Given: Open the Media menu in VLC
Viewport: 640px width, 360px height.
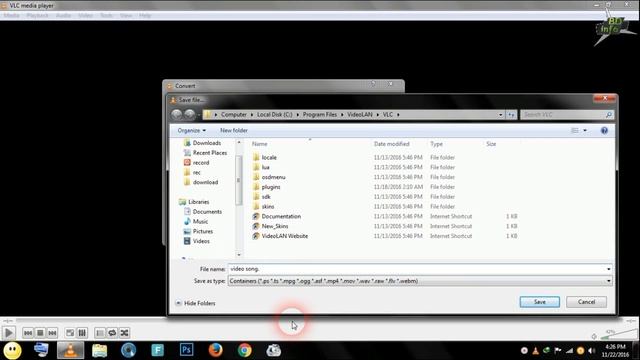Looking at the screenshot, I should tap(12, 16).
